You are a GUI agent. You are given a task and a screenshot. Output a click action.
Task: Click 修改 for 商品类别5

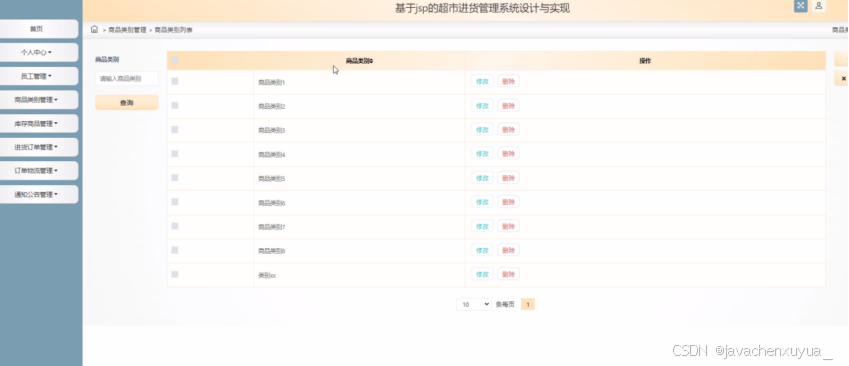pyautogui.click(x=482, y=178)
